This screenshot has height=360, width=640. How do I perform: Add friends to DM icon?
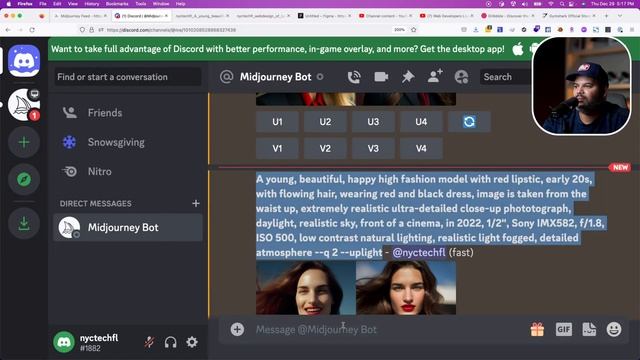pyautogui.click(x=435, y=76)
